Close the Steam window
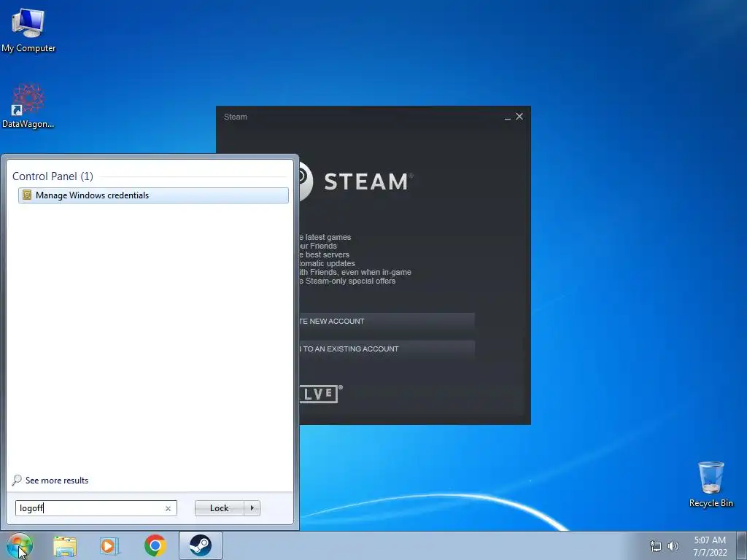Viewport: 747px width, 560px height. [519, 117]
